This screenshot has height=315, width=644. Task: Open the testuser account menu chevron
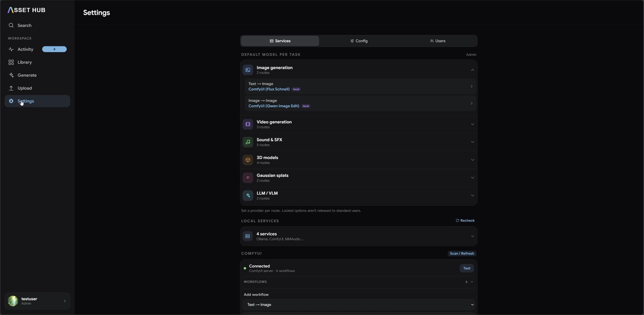point(64,301)
